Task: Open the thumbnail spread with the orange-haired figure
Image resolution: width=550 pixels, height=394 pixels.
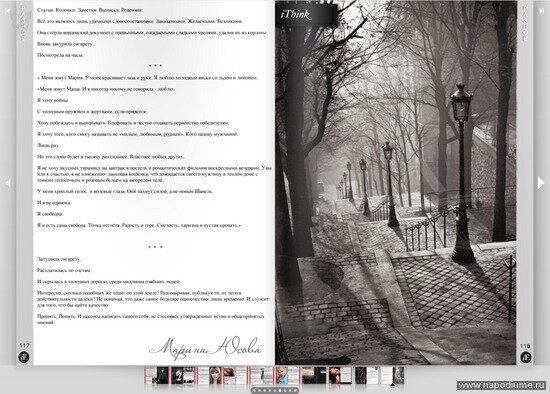Action: (x=340, y=375)
